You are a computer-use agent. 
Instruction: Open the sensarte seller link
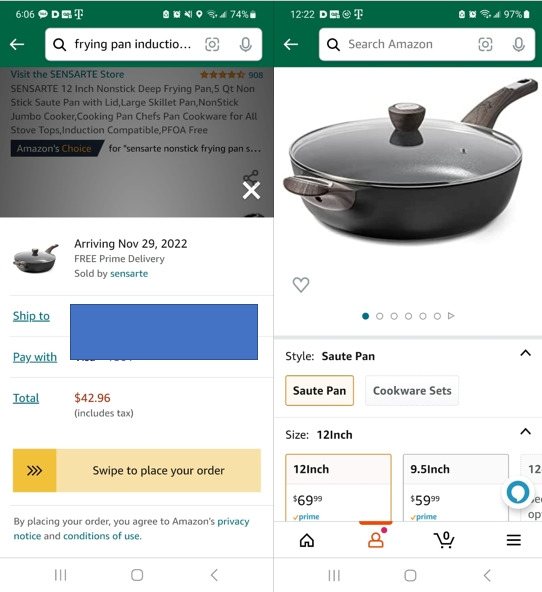point(129,273)
